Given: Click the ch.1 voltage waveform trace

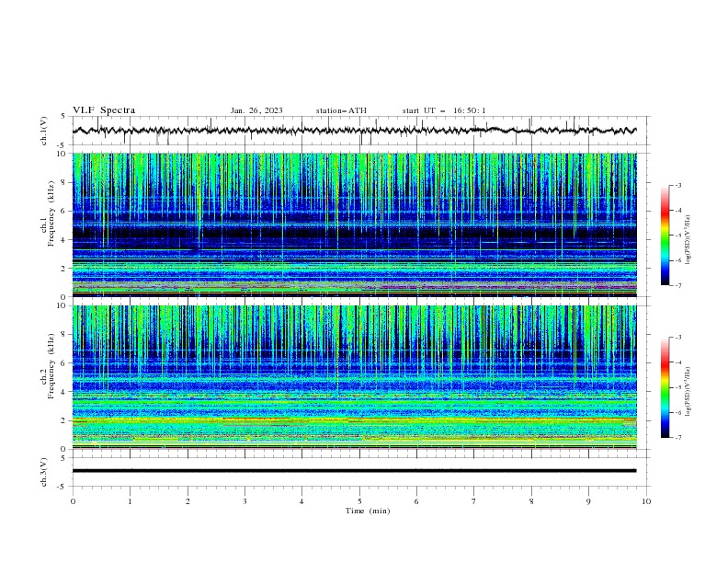Looking at the screenshot, I should pyautogui.click(x=355, y=131).
